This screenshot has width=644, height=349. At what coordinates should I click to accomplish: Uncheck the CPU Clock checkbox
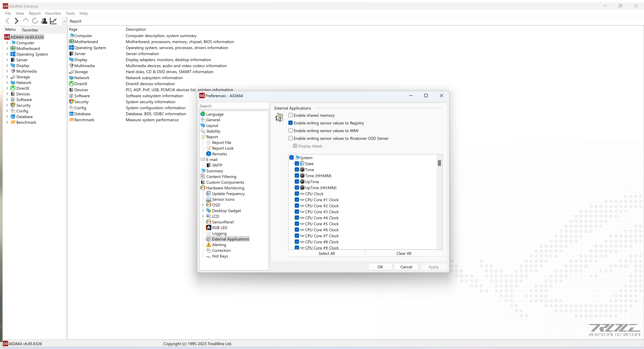pyautogui.click(x=297, y=194)
